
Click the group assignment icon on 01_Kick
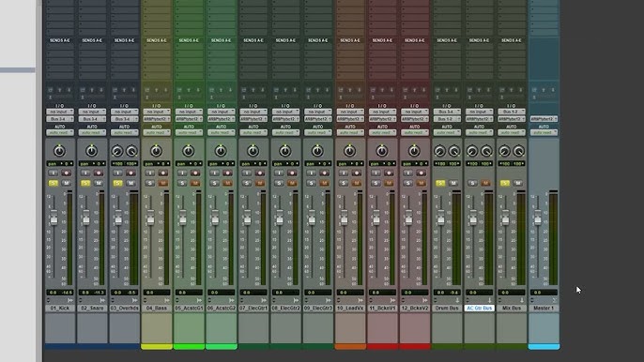tap(49, 300)
